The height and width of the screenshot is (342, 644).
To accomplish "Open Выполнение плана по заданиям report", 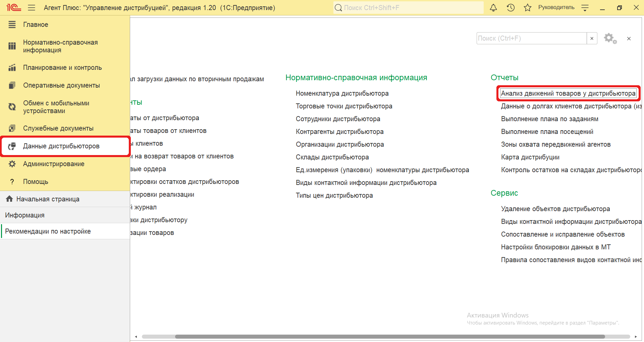I will coord(549,119).
